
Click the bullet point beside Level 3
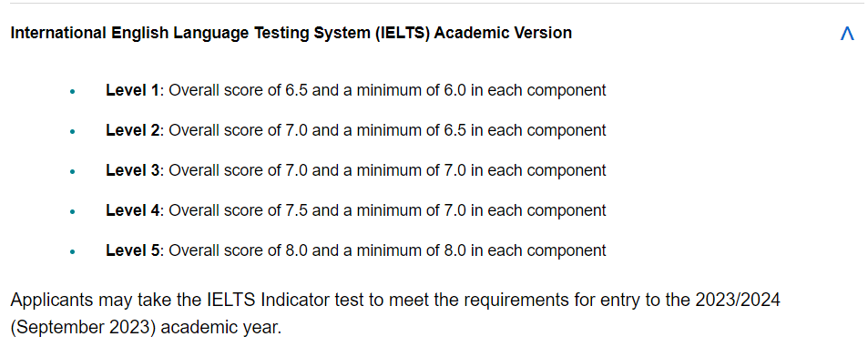73,171
